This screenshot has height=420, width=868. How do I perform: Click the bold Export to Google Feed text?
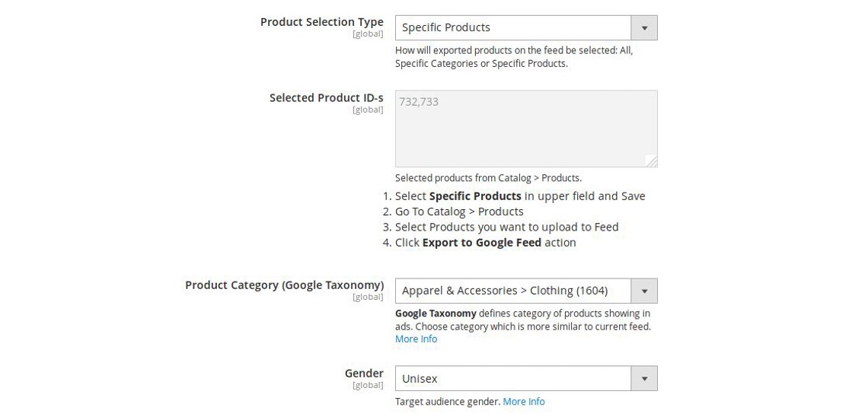481,243
